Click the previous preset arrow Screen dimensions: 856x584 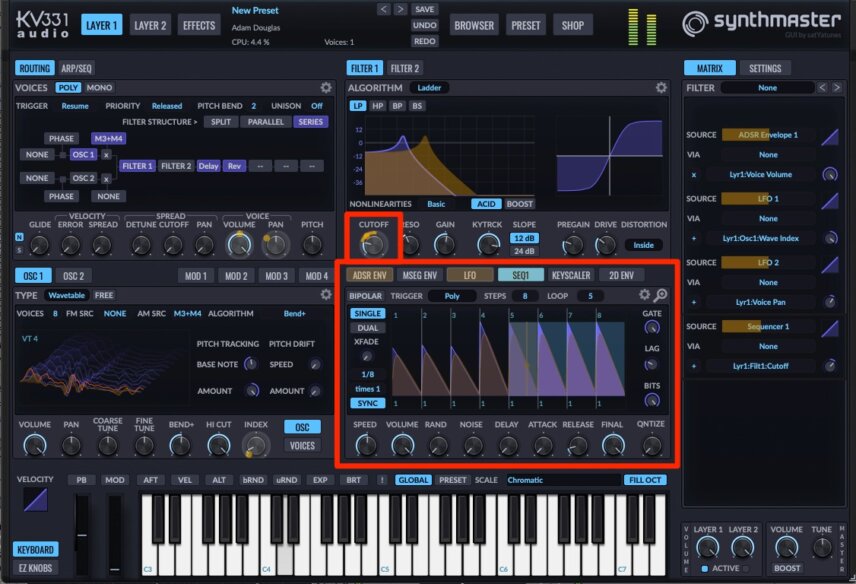(384, 9)
